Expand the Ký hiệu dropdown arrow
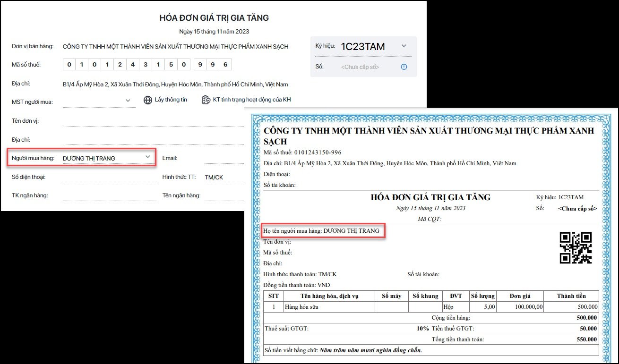Screen dimensions: 619x364 pos(404,46)
